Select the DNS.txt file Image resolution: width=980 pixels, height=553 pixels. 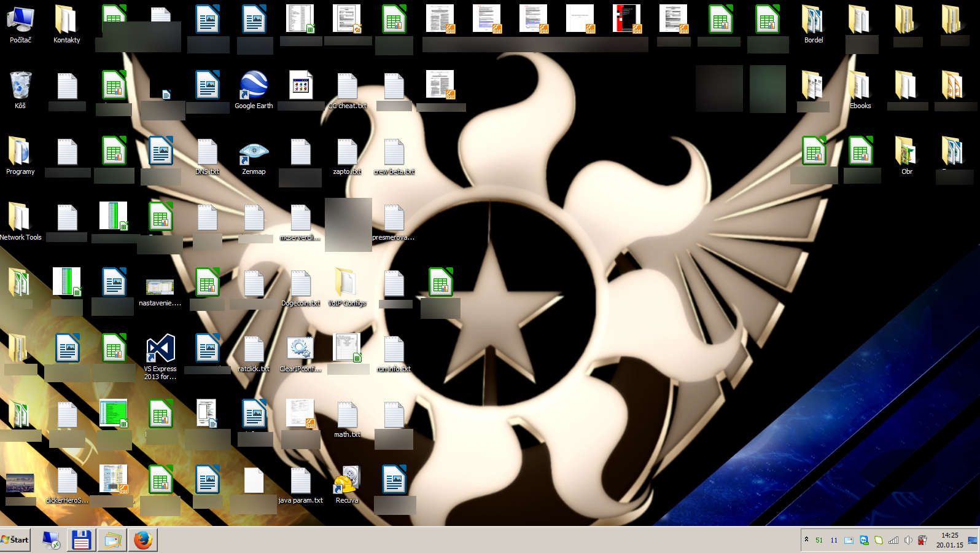(x=207, y=155)
